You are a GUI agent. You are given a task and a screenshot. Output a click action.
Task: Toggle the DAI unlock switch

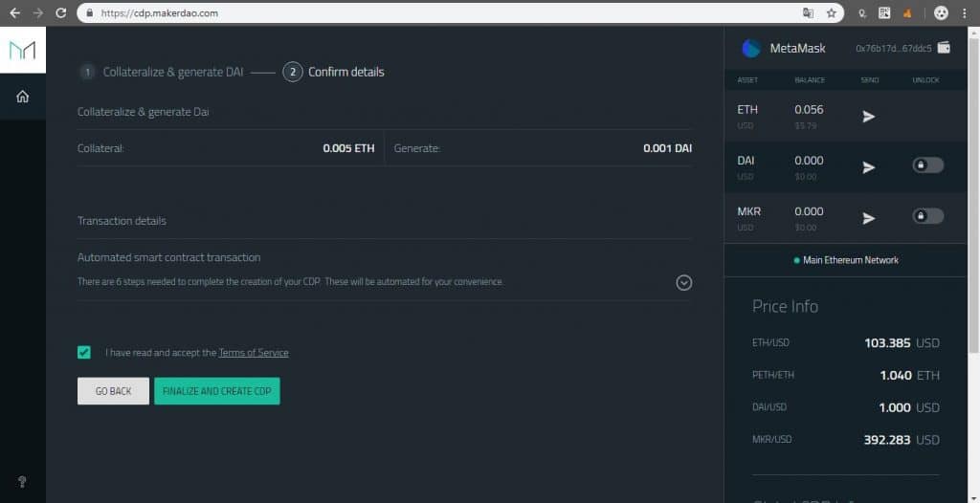coord(927,165)
